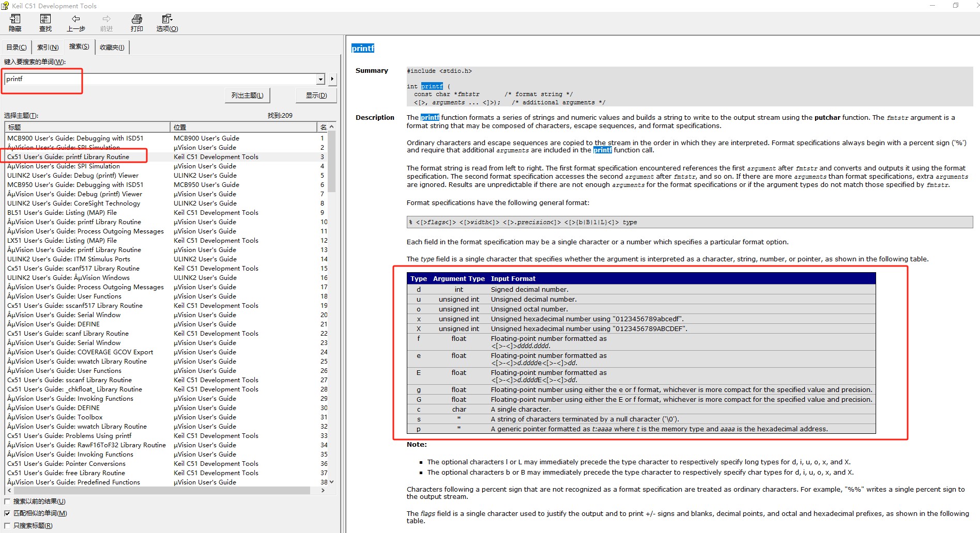Screen dimensions: 980x533
Task: Select 'Cx51 User's Guide: Problems Using printf' result
Action: tap(69, 436)
